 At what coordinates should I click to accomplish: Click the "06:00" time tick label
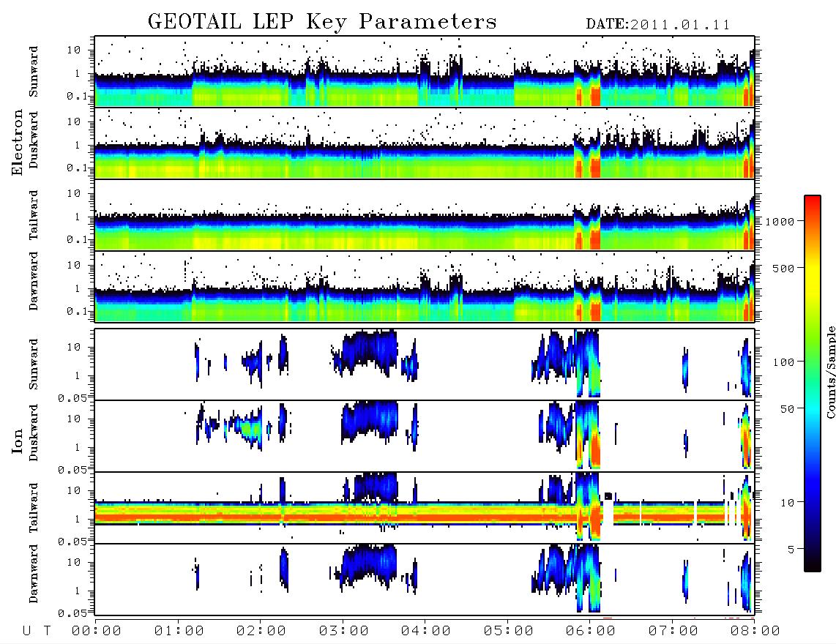click(591, 632)
